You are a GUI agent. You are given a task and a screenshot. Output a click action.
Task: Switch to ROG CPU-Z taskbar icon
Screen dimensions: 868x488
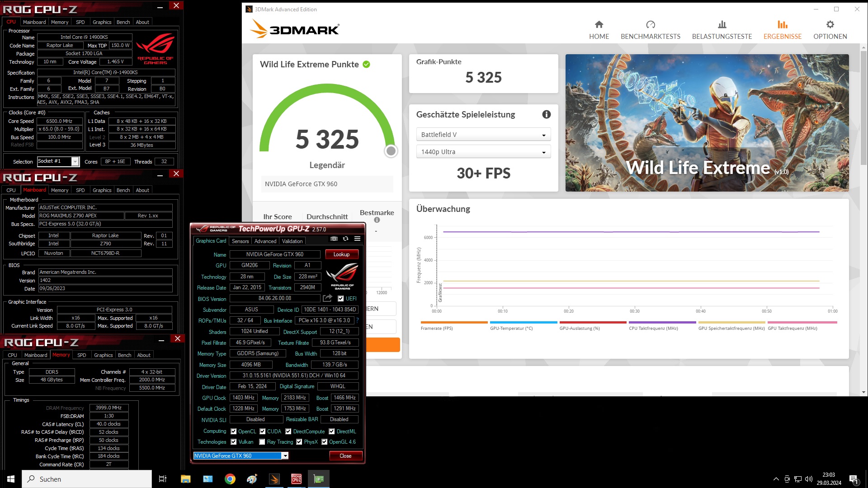click(296, 479)
